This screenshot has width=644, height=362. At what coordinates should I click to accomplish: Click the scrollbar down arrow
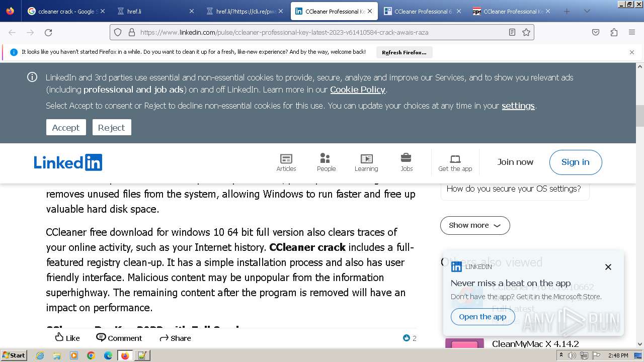coord(640,344)
